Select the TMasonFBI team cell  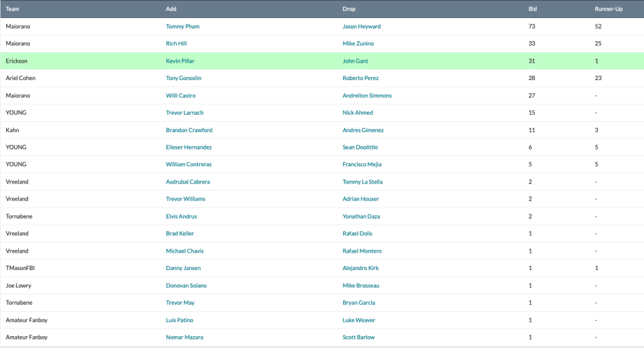point(20,268)
